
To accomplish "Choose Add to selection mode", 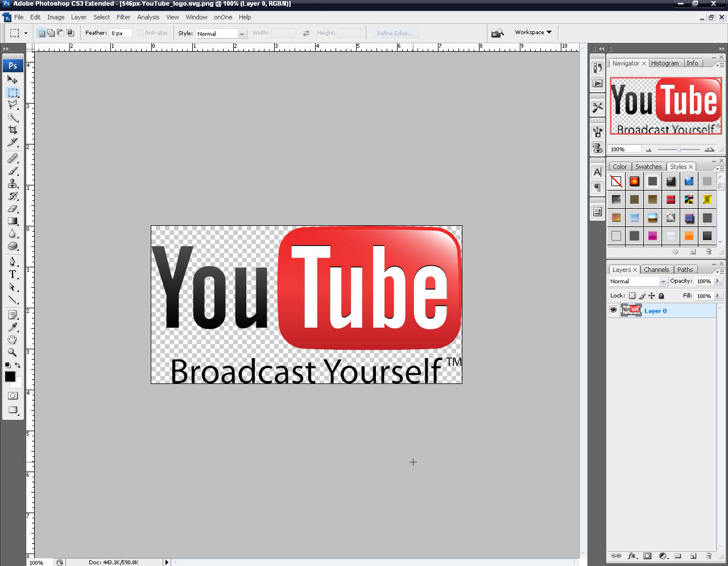I will 51,33.
